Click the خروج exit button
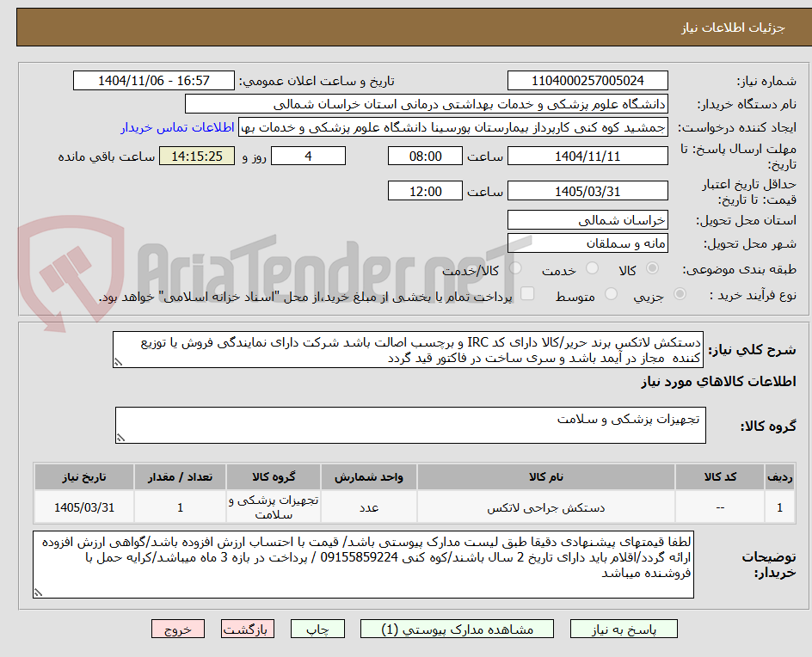The image size is (812, 657). coord(178,629)
